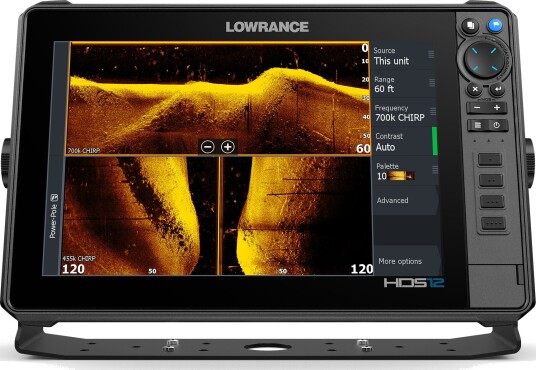This screenshot has width=536, height=370.
Task: Select the right SideScan panel
Action: [297, 216]
